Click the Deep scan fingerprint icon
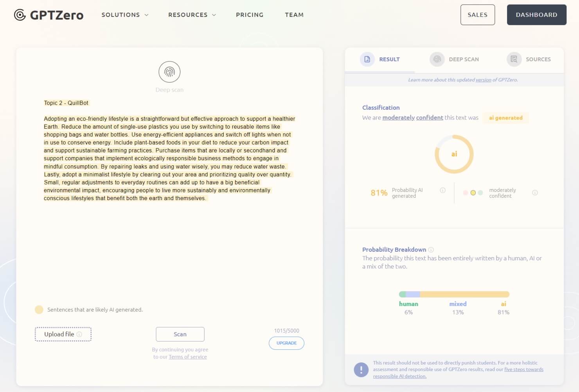 coord(169,72)
